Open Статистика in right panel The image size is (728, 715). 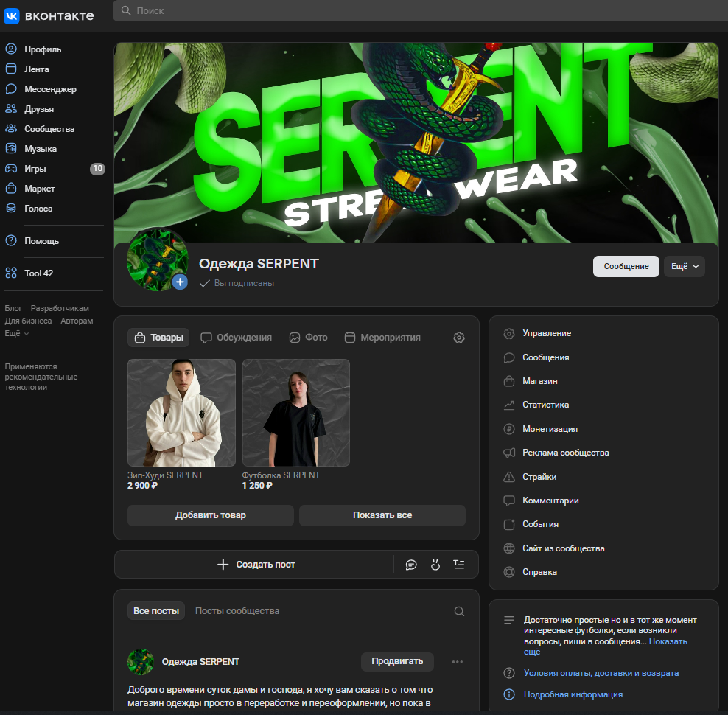click(x=536, y=405)
